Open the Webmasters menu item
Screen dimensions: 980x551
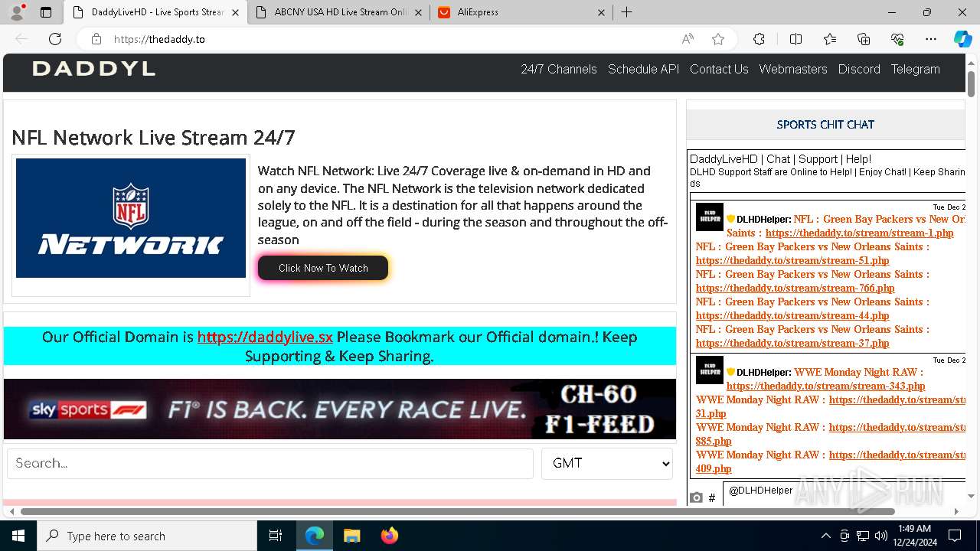pos(793,69)
